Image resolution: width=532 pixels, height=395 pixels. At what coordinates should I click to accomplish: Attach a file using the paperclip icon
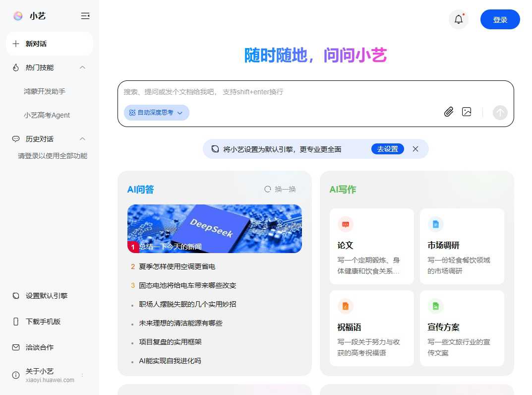click(x=448, y=112)
